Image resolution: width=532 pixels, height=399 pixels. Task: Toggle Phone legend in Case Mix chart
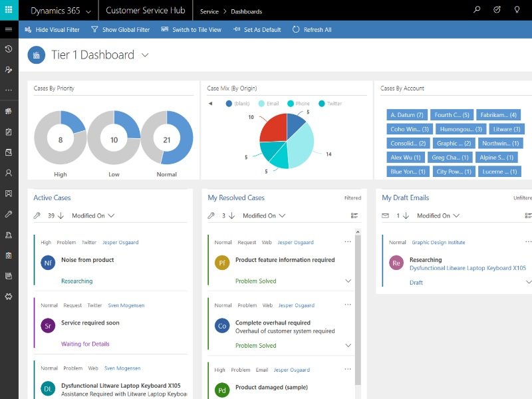[x=298, y=104]
